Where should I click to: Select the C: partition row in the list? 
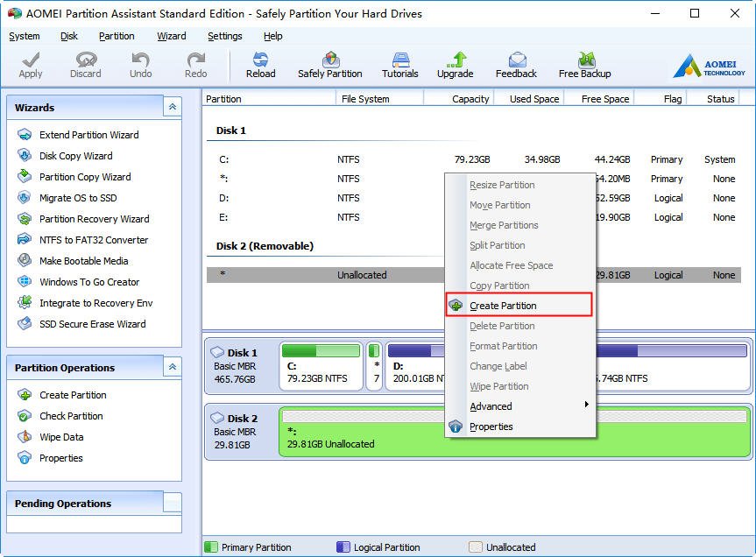coord(473,159)
